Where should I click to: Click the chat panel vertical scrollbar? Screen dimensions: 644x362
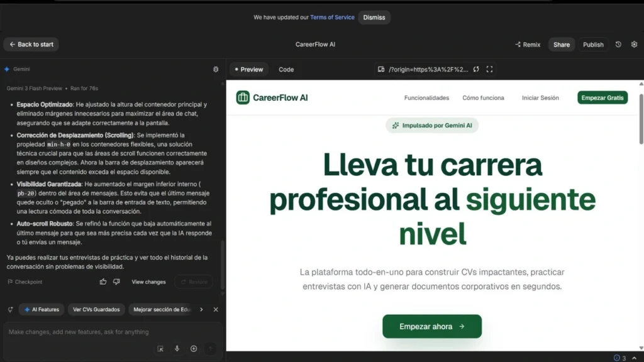tap(223, 265)
